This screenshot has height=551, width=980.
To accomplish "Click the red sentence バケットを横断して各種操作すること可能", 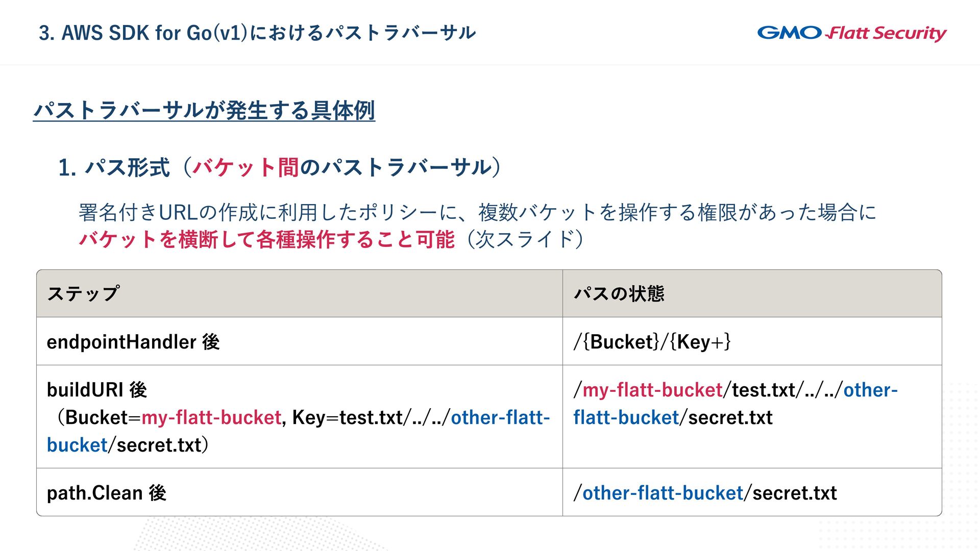I will point(266,240).
